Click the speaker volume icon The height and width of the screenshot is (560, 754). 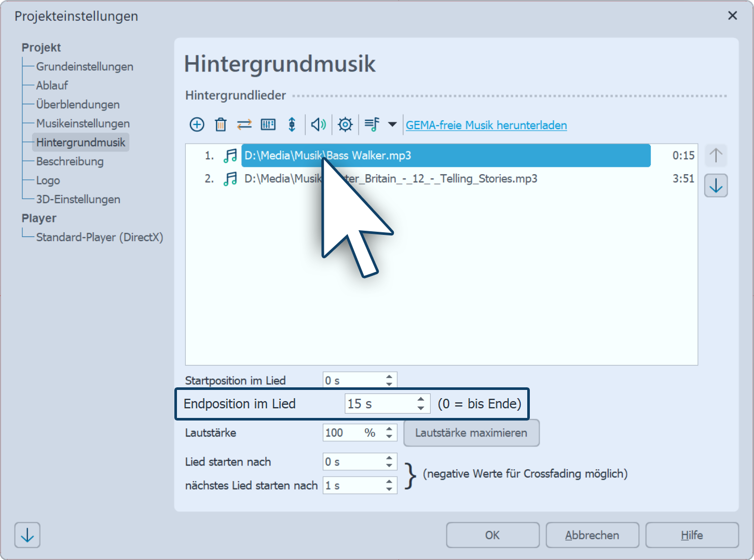pos(318,124)
